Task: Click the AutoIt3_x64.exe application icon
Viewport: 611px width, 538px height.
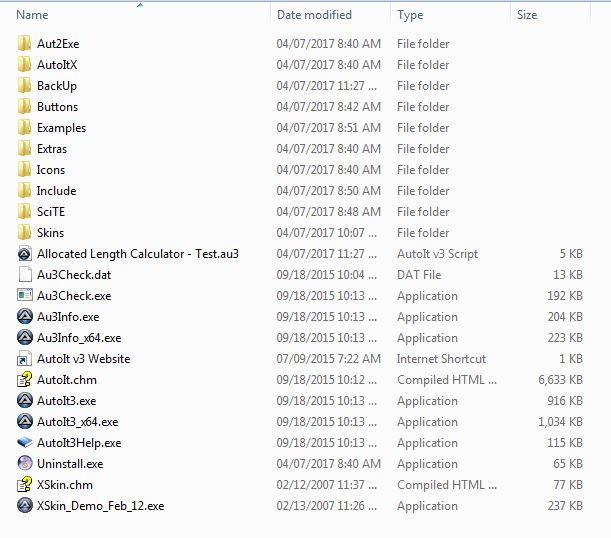Action: [x=25, y=422]
